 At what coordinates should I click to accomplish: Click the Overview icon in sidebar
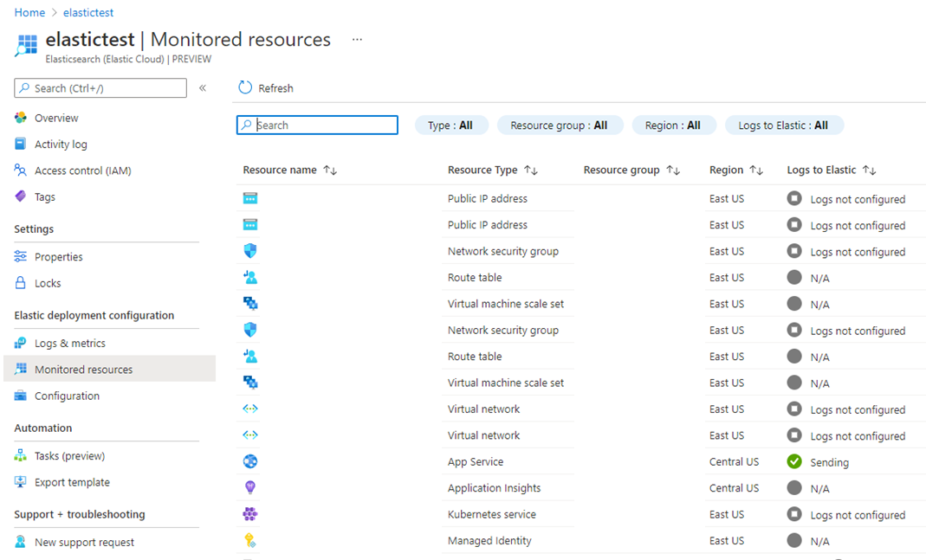[21, 118]
